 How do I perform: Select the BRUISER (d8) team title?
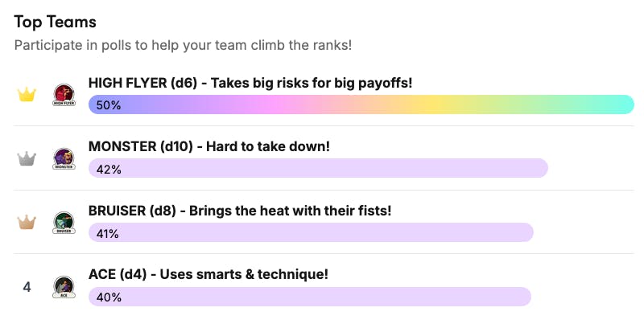(x=240, y=211)
